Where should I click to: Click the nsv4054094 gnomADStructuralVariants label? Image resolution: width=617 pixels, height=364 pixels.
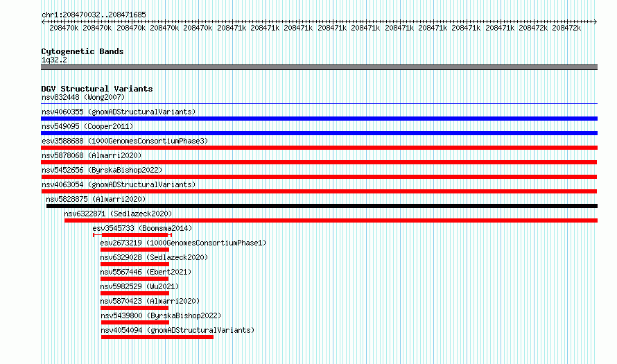(177, 330)
